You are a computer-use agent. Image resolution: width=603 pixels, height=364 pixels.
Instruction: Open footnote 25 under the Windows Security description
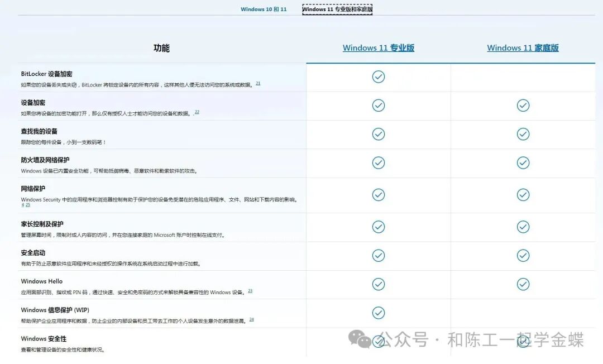[28, 205]
